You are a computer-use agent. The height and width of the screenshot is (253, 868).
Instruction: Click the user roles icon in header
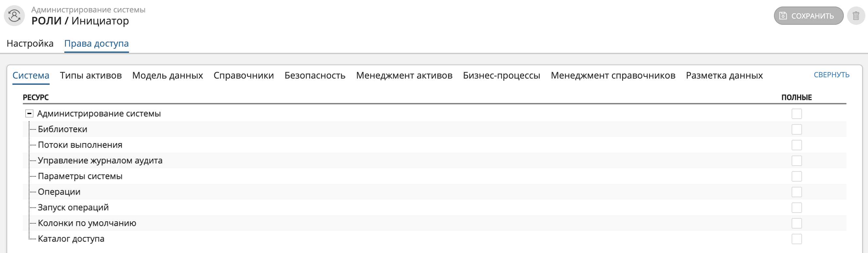point(14,16)
